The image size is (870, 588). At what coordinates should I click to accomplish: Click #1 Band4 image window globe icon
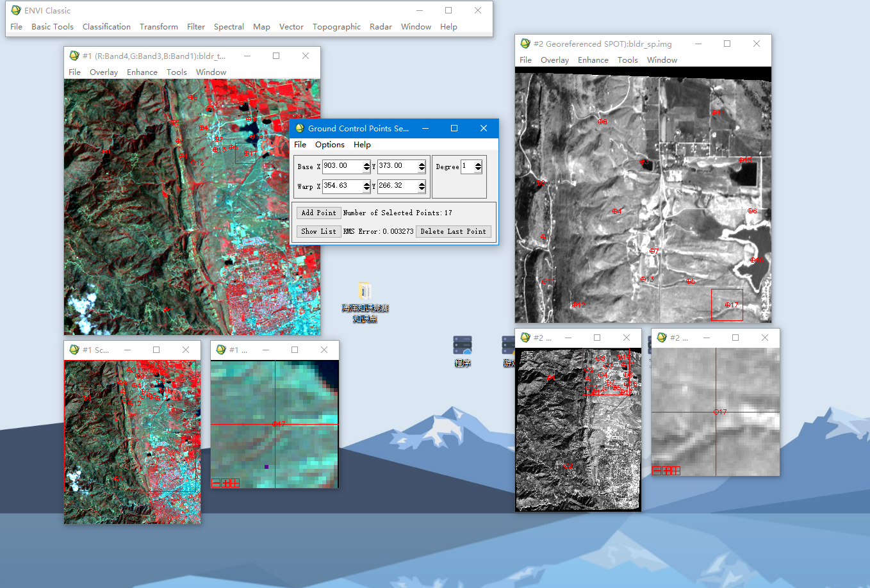pyautogui.click(x=74, y=56)
